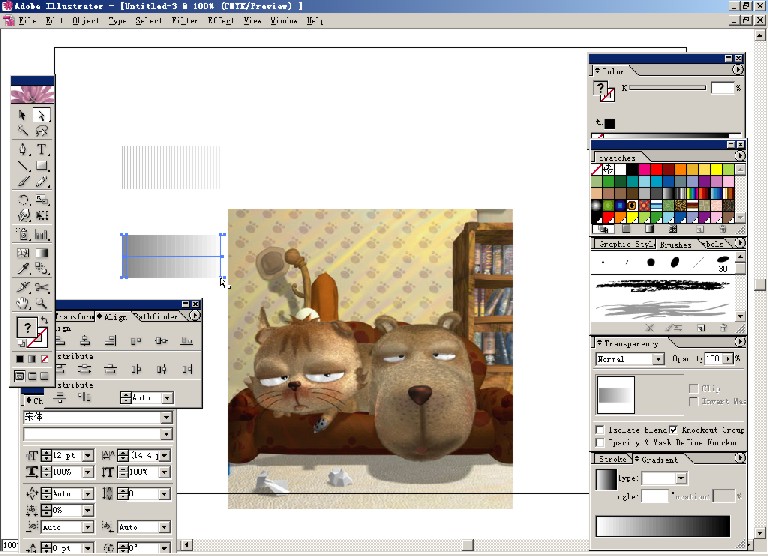Select the Line Segment tool

click(23, 166)
